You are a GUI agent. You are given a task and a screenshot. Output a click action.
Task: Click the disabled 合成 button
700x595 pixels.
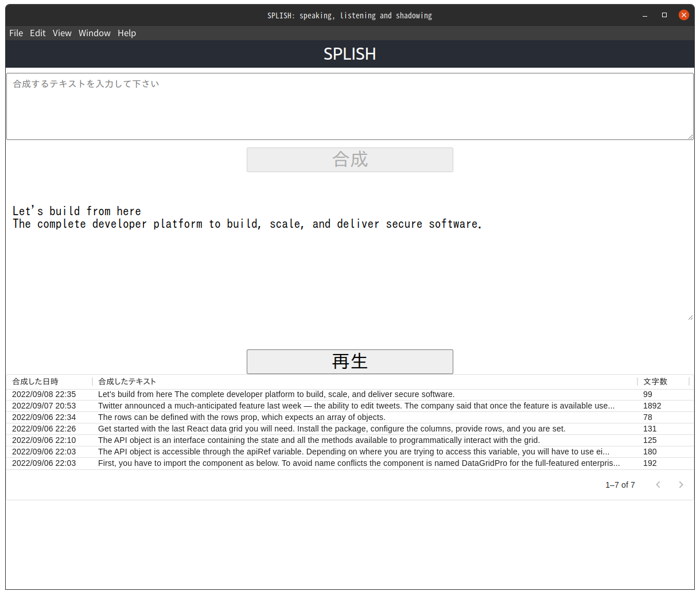point(350,160)
